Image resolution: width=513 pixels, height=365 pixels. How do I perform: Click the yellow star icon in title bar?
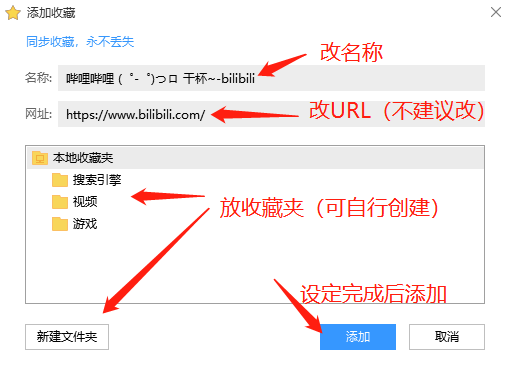coord(13,13)
